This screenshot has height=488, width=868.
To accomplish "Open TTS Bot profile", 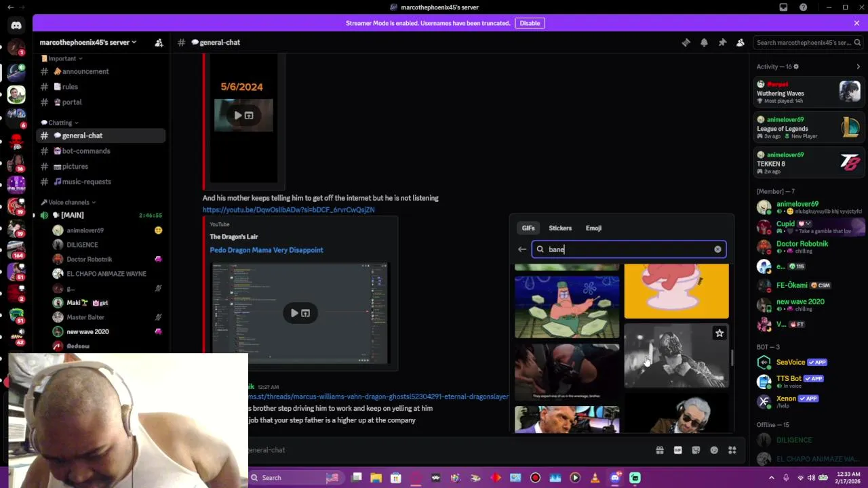I will click(x=810, y=382).
